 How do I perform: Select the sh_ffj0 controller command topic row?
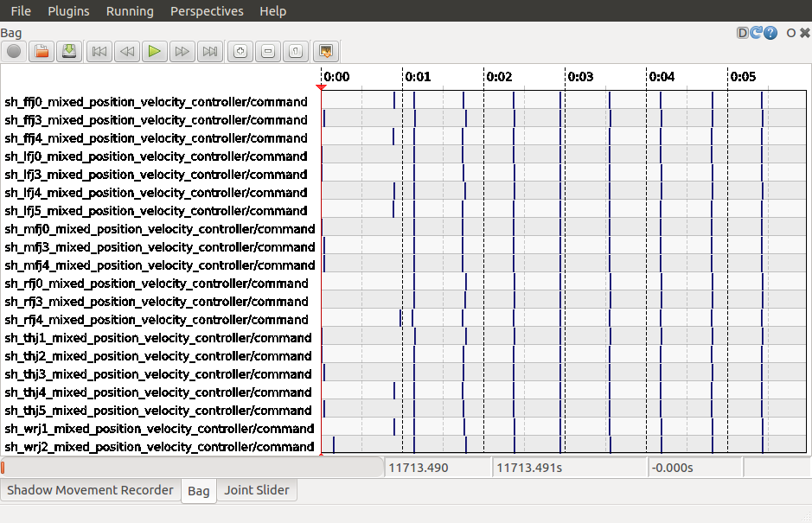(x=157, y=102)
